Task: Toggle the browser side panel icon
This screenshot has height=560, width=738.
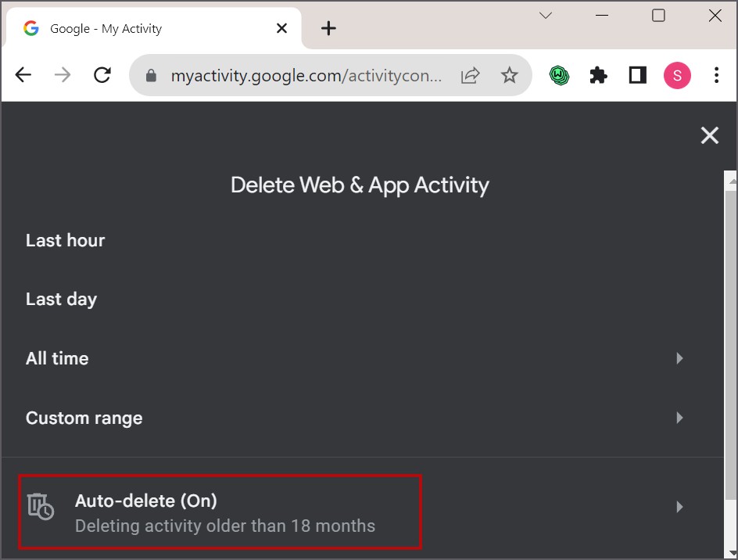Action: click(x=638, y=75)
